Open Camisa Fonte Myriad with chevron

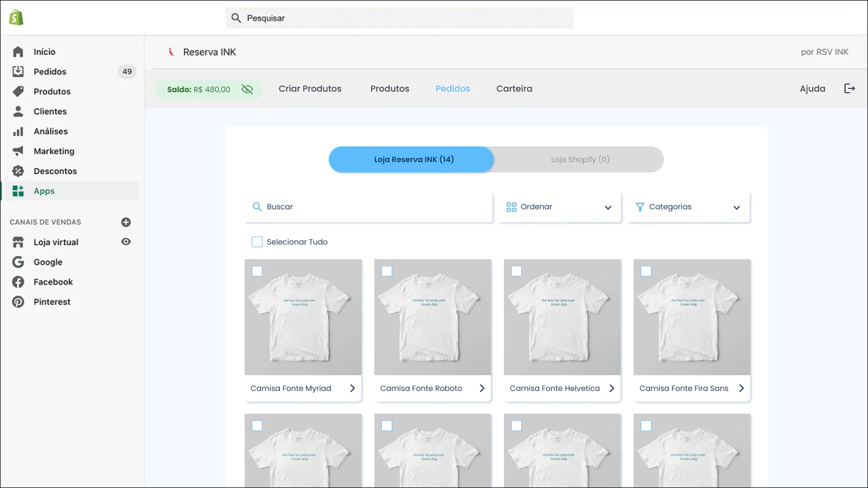point(352,388)
